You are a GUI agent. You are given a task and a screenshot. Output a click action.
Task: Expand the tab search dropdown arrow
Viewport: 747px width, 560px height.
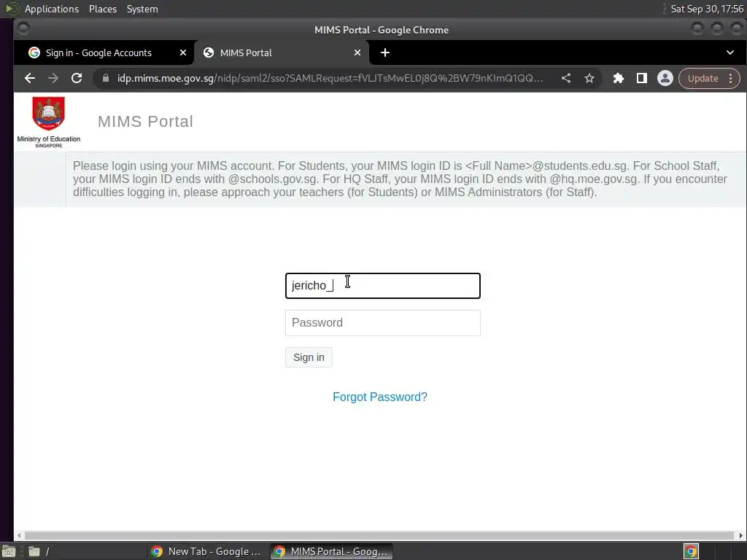(x=729, y=52)
